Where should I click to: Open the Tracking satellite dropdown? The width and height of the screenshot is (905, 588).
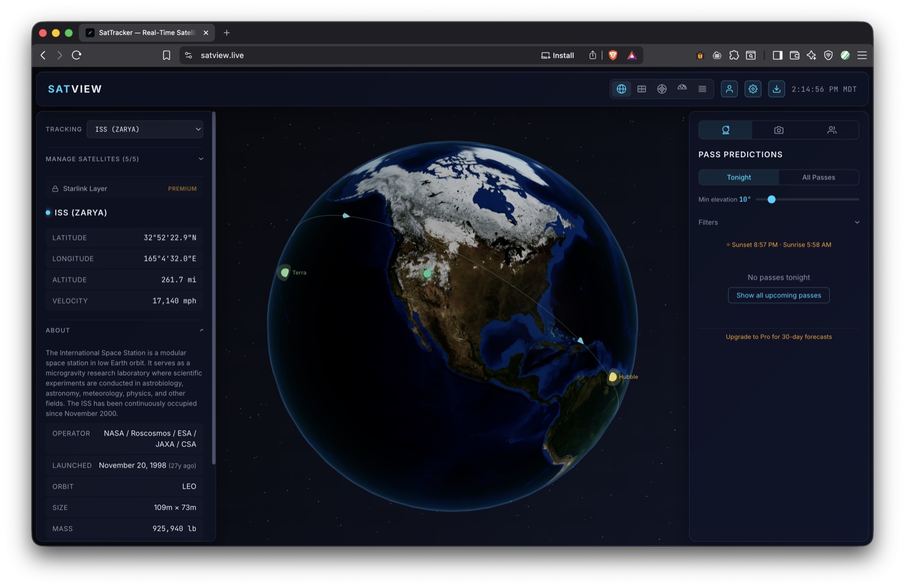pos(145,129)
